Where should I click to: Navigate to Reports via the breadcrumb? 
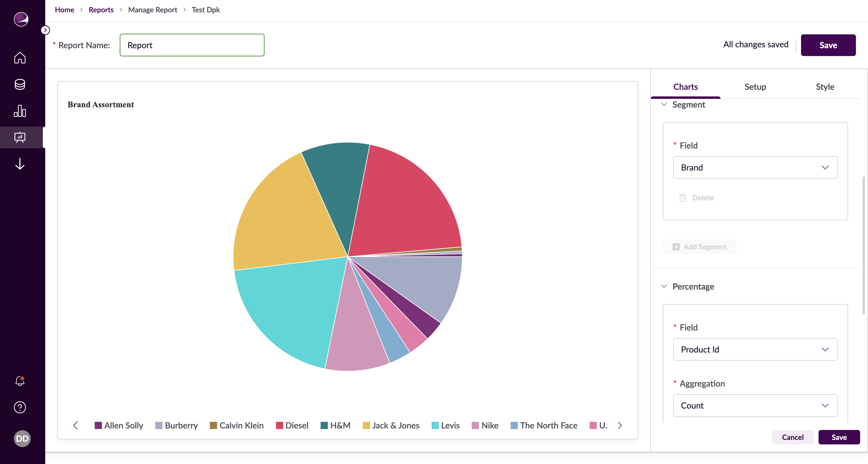pos(101,9)
